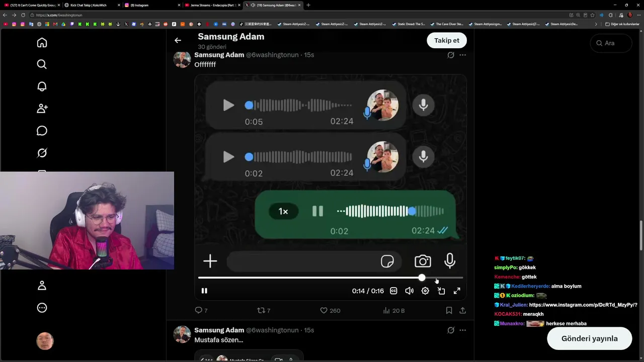644x362 pixels.
Task: Open the Diğer sık kullanılanlar bookmarks folder
Action: 623,24
